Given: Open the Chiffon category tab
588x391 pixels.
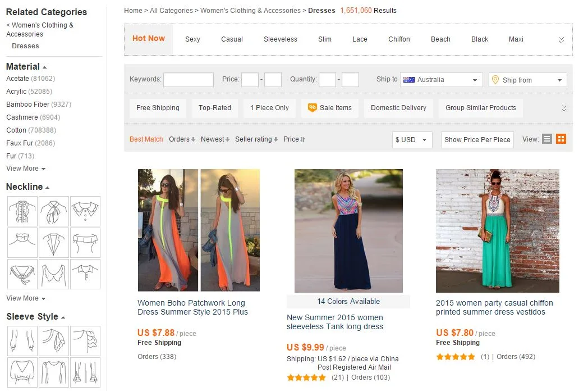Looking at the screenshot, I should pos(399,39).
